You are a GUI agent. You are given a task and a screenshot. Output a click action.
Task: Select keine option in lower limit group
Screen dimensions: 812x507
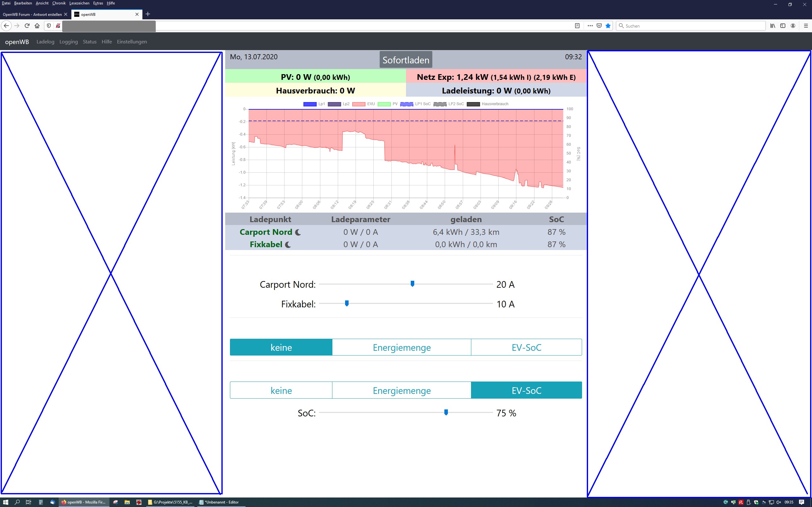[x=281, y=390]
